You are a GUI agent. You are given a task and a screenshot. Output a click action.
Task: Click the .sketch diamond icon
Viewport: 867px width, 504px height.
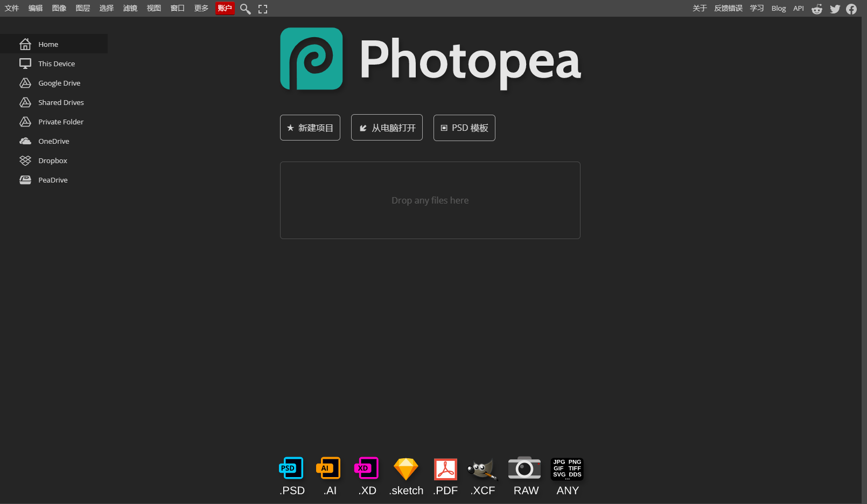coord(406,469)
